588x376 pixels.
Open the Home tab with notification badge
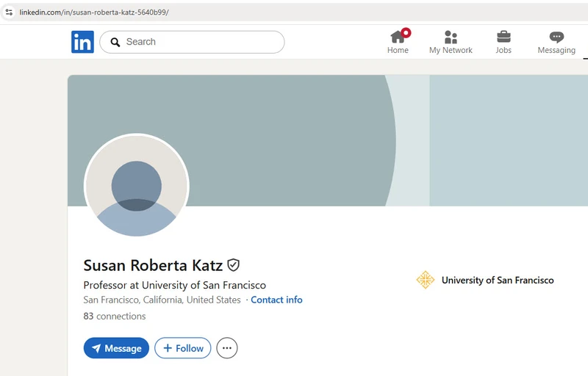click(398, 42)
